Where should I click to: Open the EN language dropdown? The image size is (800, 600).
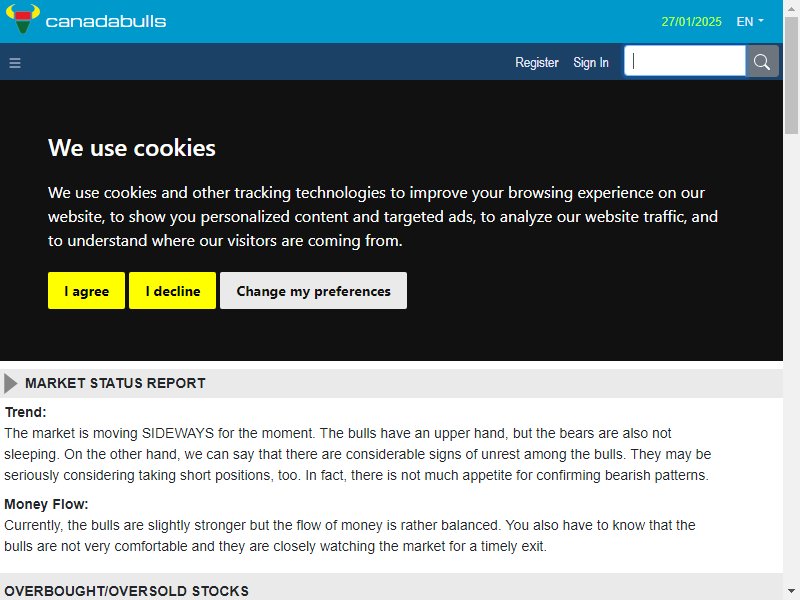749,21
